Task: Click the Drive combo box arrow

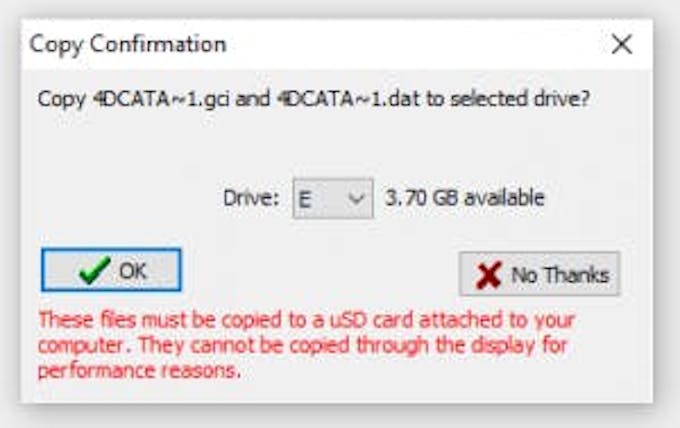Action: click(x=357, y=198)
